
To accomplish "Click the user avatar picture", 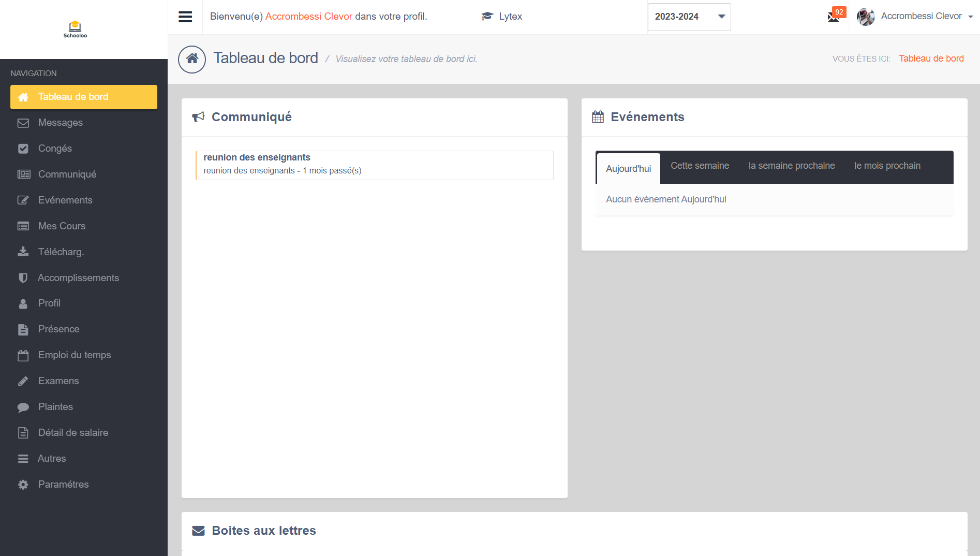I will click(866, 17).
